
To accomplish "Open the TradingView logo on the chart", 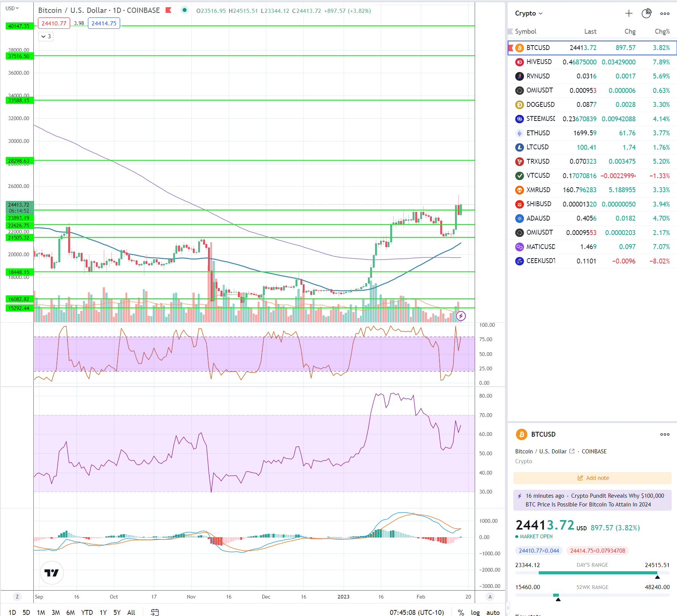I will [52, 572].
